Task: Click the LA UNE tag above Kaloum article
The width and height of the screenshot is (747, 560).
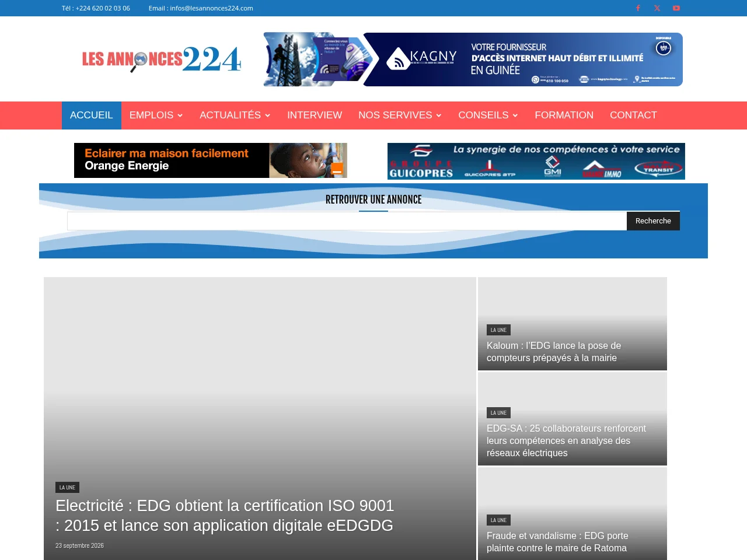Action: pos(498,330)
